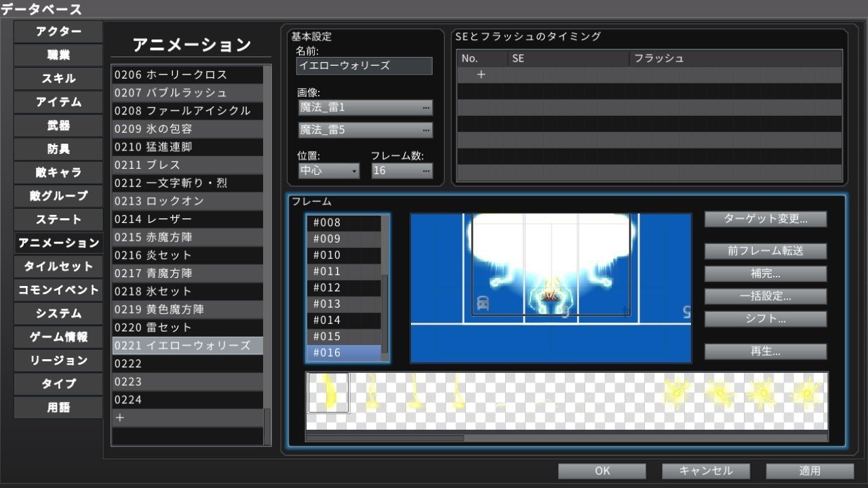Select animation 0219 黄色魔方陣

[187, 310]
